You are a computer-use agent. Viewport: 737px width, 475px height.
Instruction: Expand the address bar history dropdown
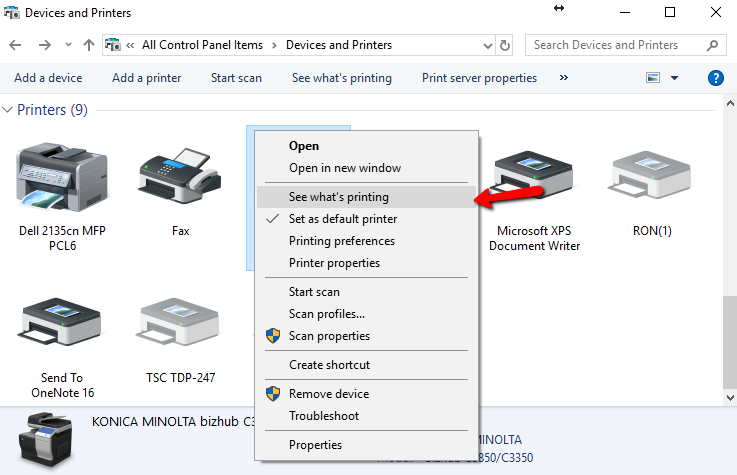(x=488, y=46)
